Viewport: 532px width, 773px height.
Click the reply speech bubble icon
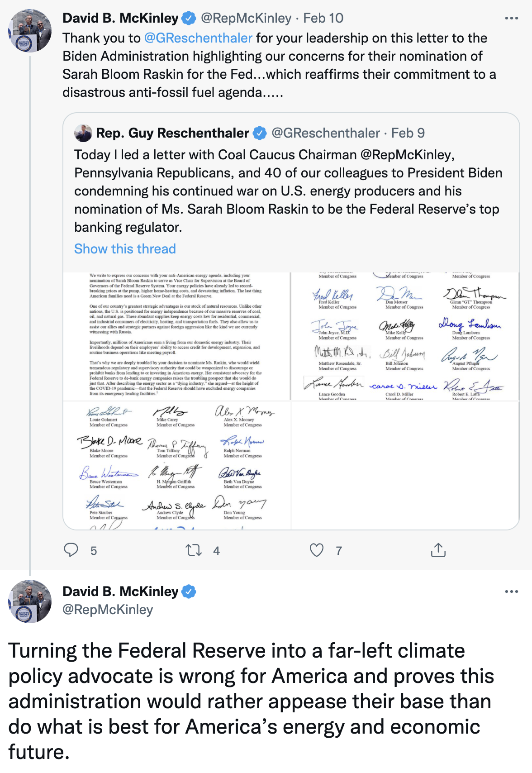[x=71, y=550]
